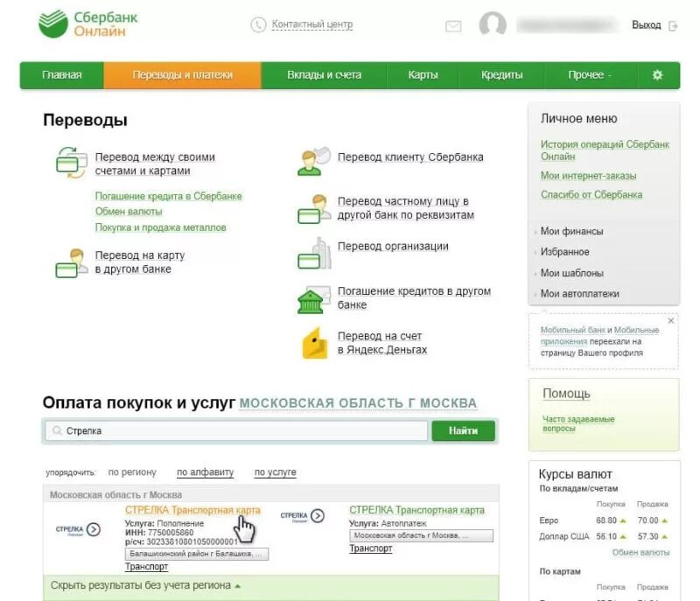
Task: Click Транспорт category under Автоплатеж result
Action: pyautogui.click(x=370, y=549)
